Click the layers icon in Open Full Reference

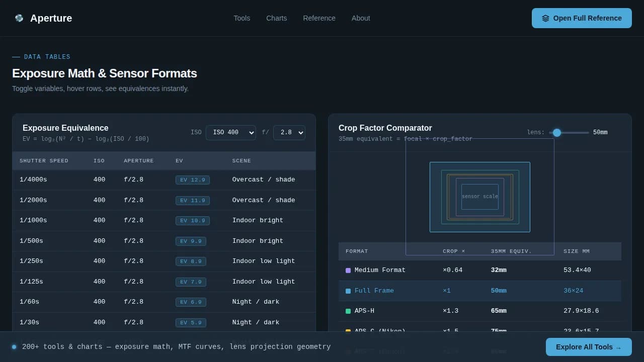[545, 18]
